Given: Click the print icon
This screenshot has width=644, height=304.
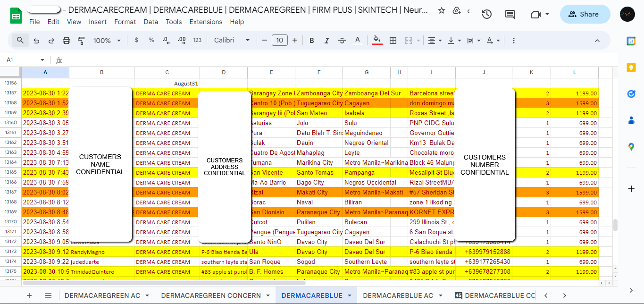Looking at the screenshot, I should pyautogui.click(x=67, y=41).
